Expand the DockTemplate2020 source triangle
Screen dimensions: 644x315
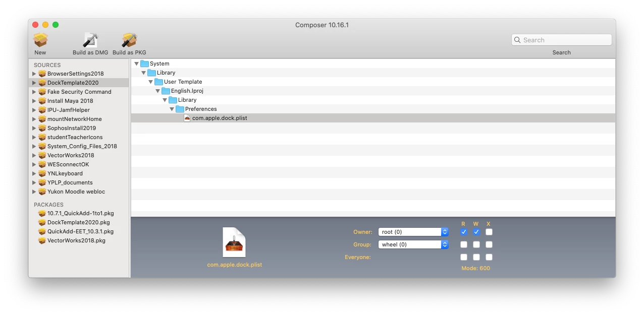click(x=34, y=83)
